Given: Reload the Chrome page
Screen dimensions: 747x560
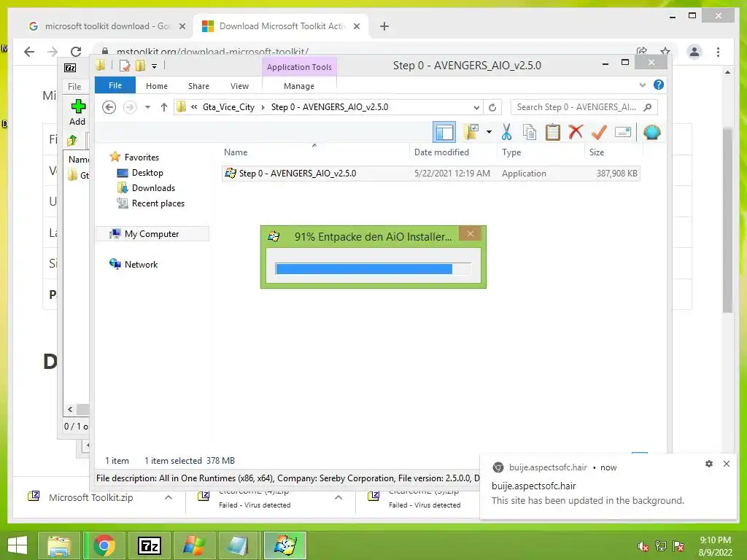Looking at the screenshot, I should tap(76, 52).
